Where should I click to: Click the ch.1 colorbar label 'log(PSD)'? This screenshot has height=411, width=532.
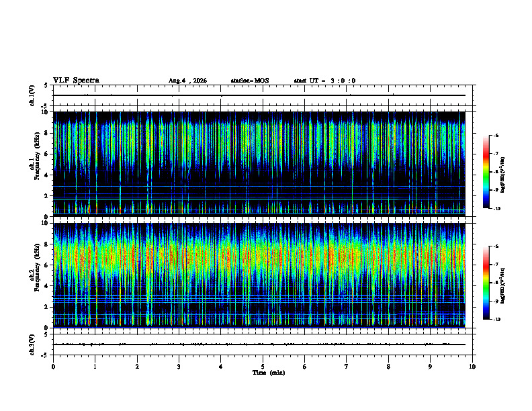click(x=503, y=175)
